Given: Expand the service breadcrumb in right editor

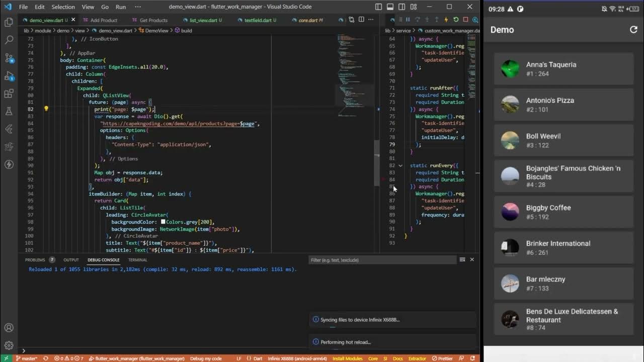Looking at the screenshot, I should click(x=404, y=31).
